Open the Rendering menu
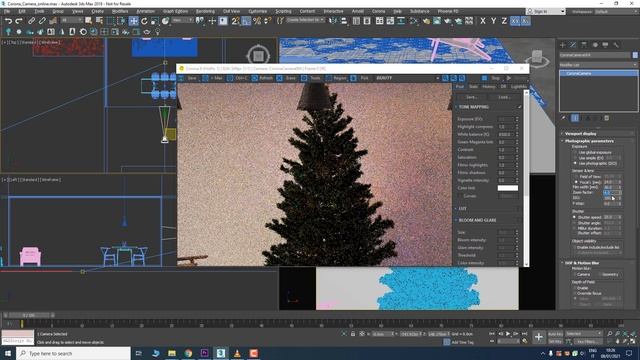This screenshot has height=360, width=640. (x=205, y=11)
